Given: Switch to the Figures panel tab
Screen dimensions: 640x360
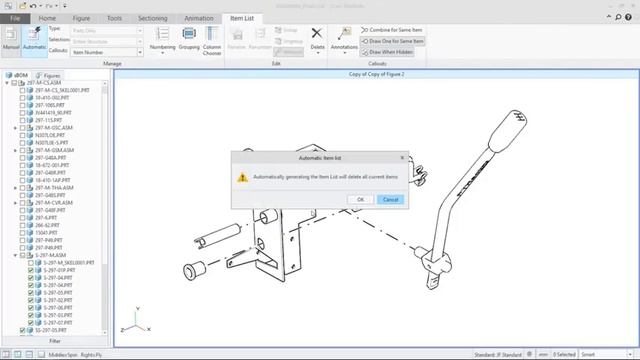Looking at the screenshot, I should coord(48,76).
